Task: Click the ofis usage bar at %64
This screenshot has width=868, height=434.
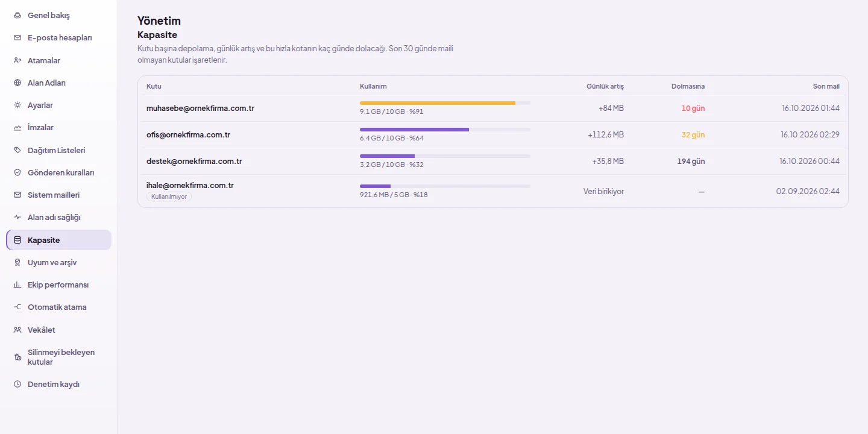Action: click(445, 130)
